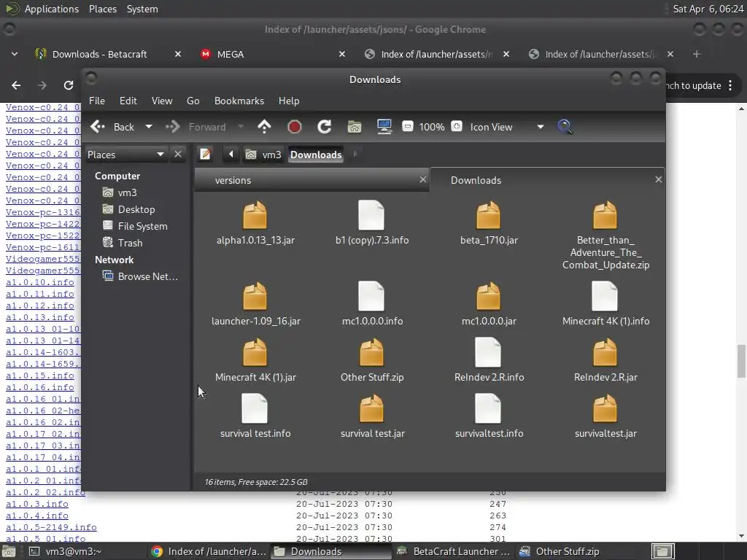
Task: Open the Bookmarks menu
Action: click(x=239, y=101)
